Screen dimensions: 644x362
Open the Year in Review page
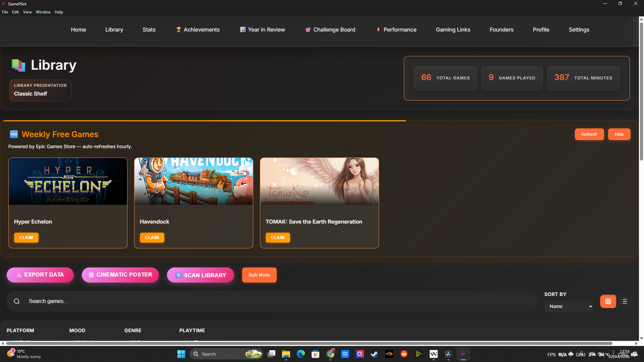point(263,29)
